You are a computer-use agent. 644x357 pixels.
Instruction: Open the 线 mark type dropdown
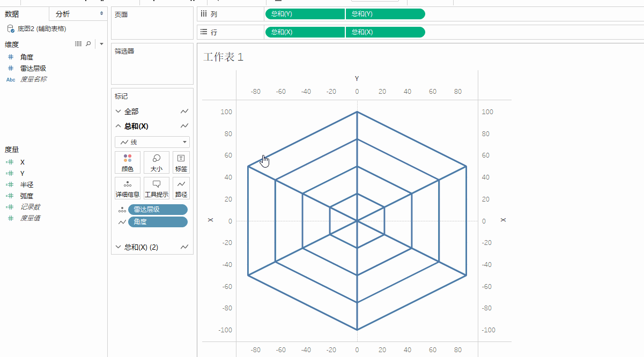click(152, 142)
